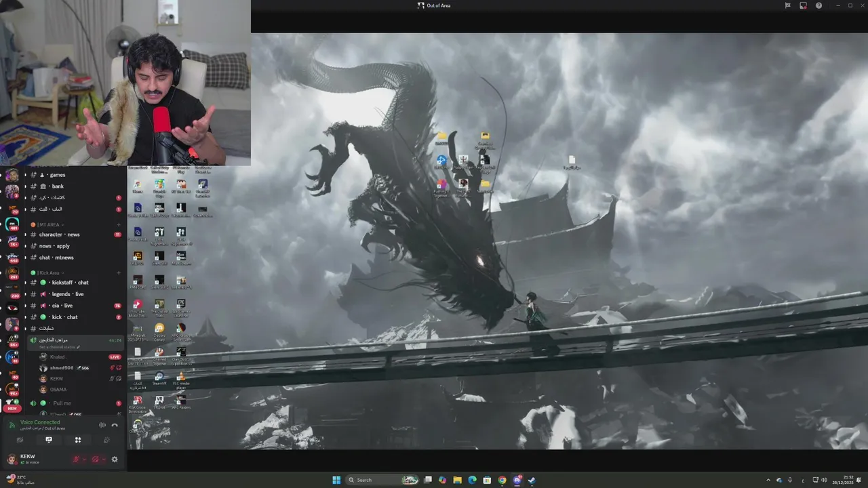
Task: Open Discord soundboard button
Action: [x=106, y=440]
